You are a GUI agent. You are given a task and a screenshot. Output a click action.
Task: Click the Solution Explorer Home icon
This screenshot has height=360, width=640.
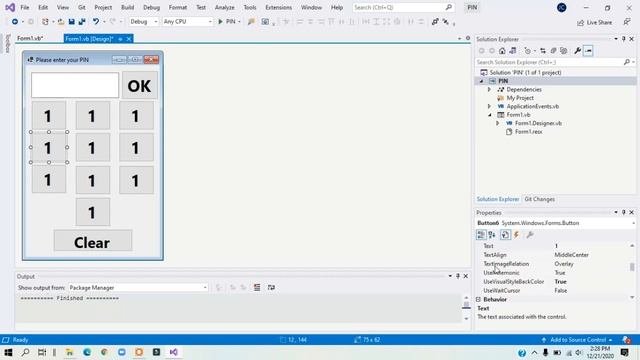coord(502,51)
